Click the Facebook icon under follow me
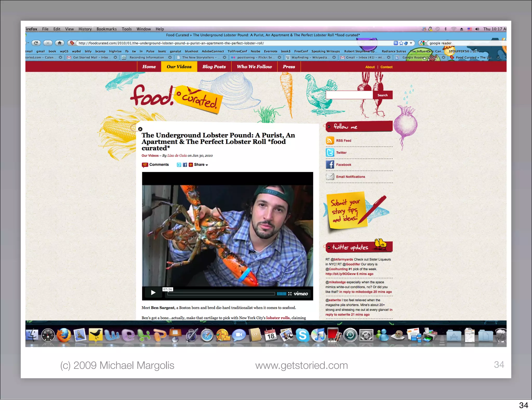 click(330, 164)
